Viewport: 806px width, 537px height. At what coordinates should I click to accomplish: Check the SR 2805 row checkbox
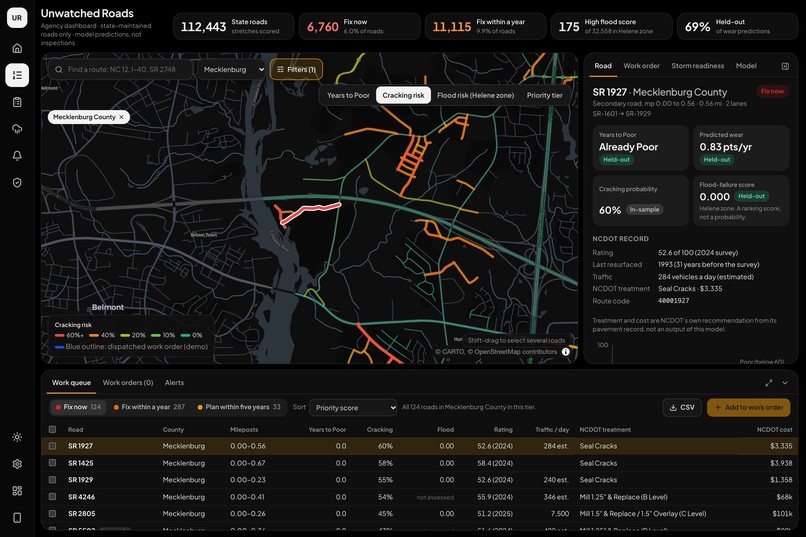[x=52, y=514]
